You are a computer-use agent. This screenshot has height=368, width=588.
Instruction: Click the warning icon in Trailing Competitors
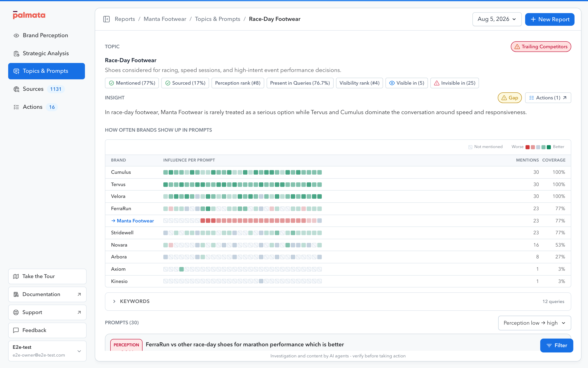coord(517,47)
